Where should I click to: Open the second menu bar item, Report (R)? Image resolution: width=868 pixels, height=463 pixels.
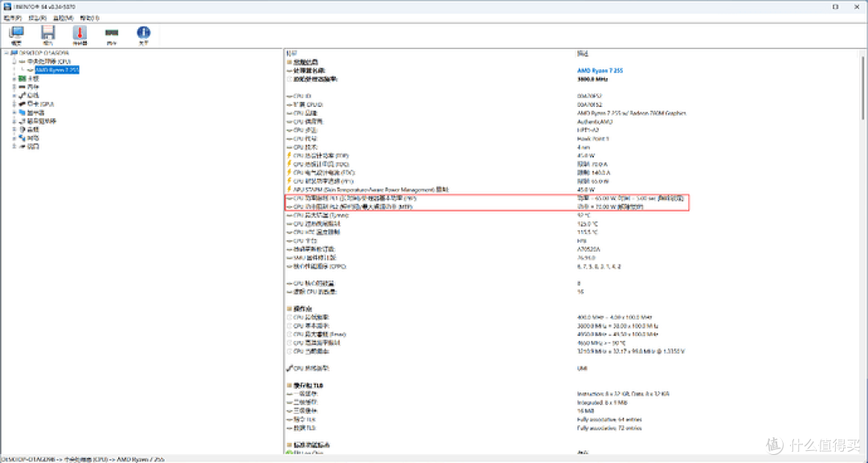pos(37,18)
